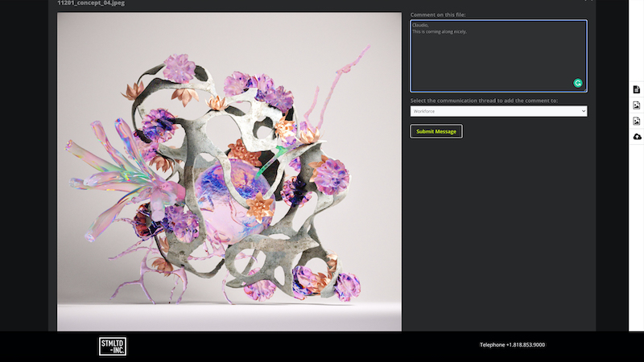644x362 pixels.
Task: Click the 11201_concept_04.jpeg file name heading
Action: (91, 3)
